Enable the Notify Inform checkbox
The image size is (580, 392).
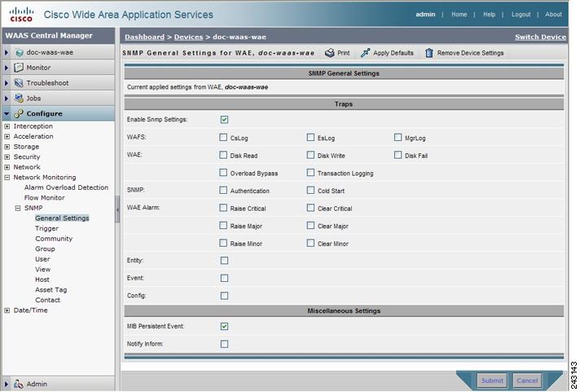224,344
